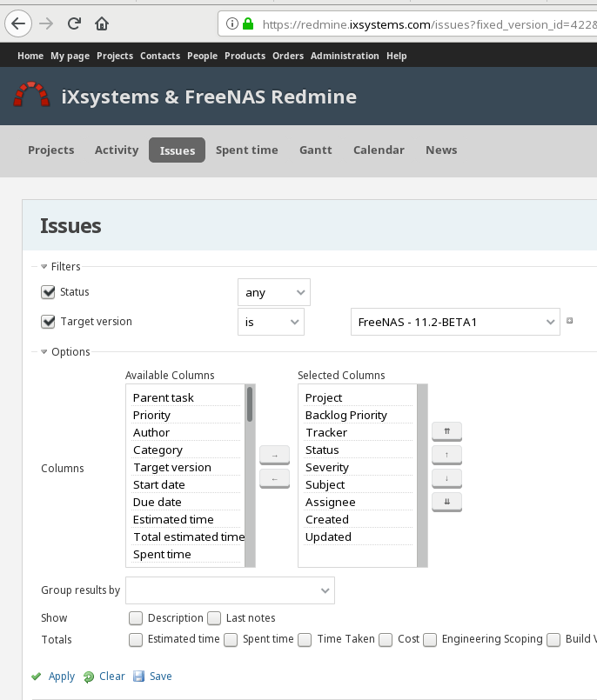Check Estimated time totals checkbox

[136, 640]
